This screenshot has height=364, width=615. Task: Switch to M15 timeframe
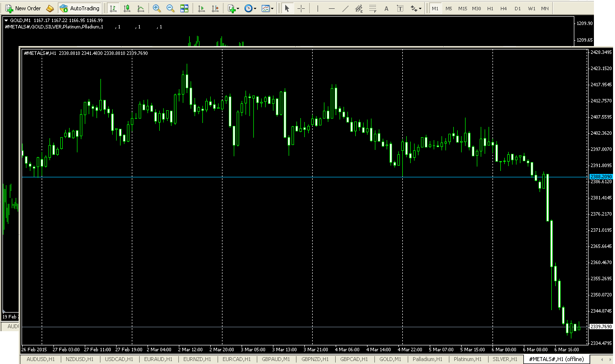tap(463, 8)
